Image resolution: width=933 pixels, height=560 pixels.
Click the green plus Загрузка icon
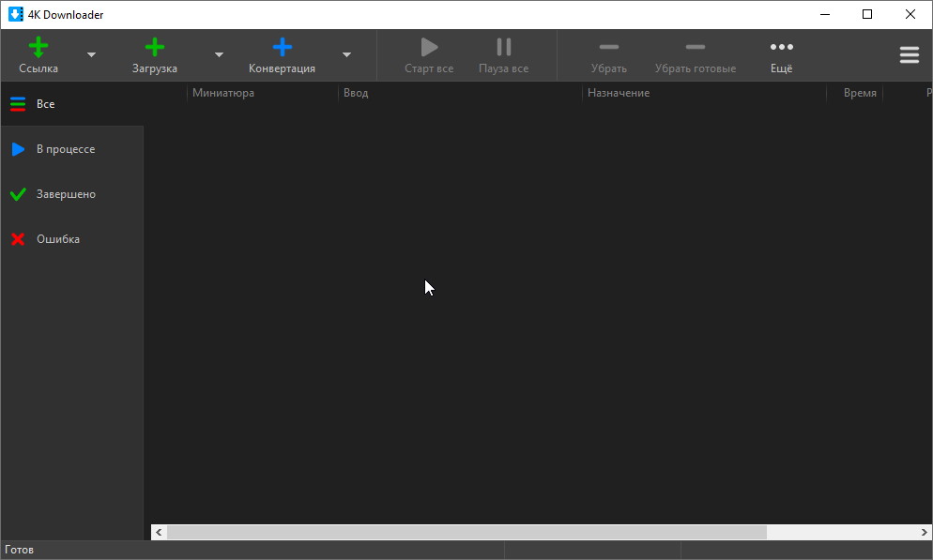point(155,48)
